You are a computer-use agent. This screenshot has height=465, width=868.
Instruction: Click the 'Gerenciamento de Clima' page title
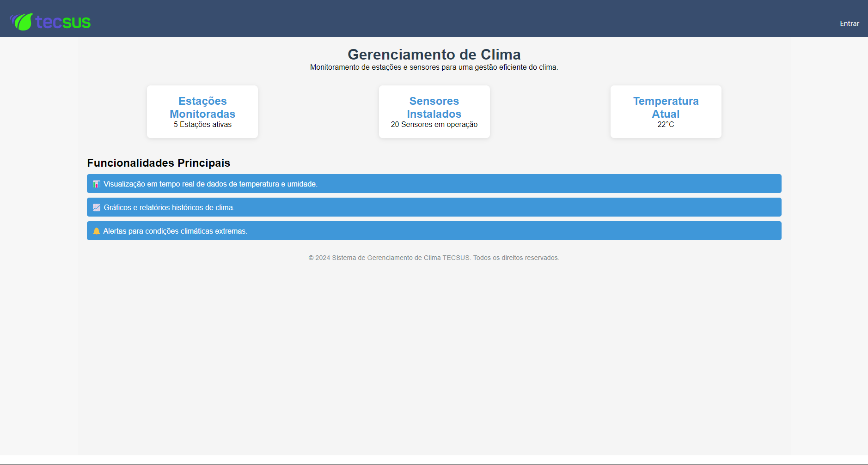[434, 54]
